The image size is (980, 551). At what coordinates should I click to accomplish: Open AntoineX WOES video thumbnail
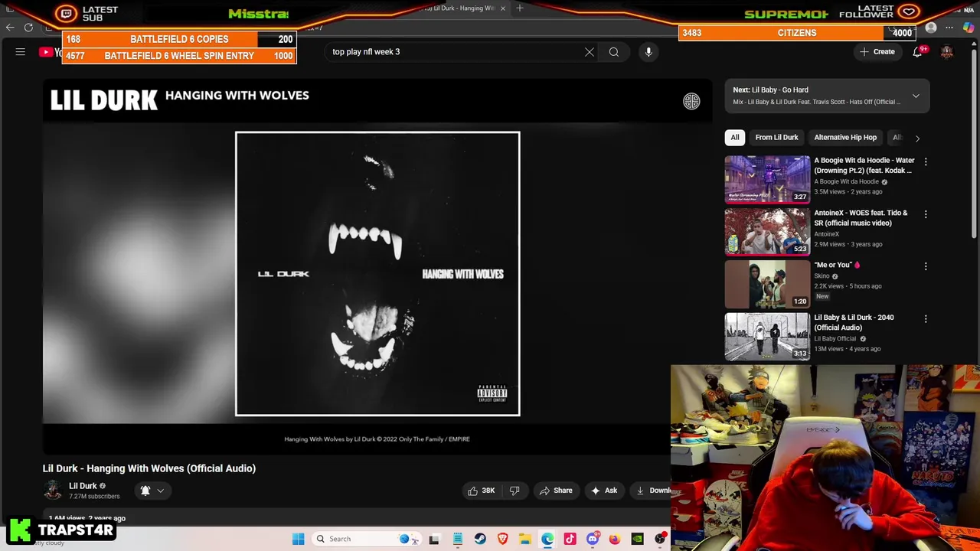(x=767, y=232)
